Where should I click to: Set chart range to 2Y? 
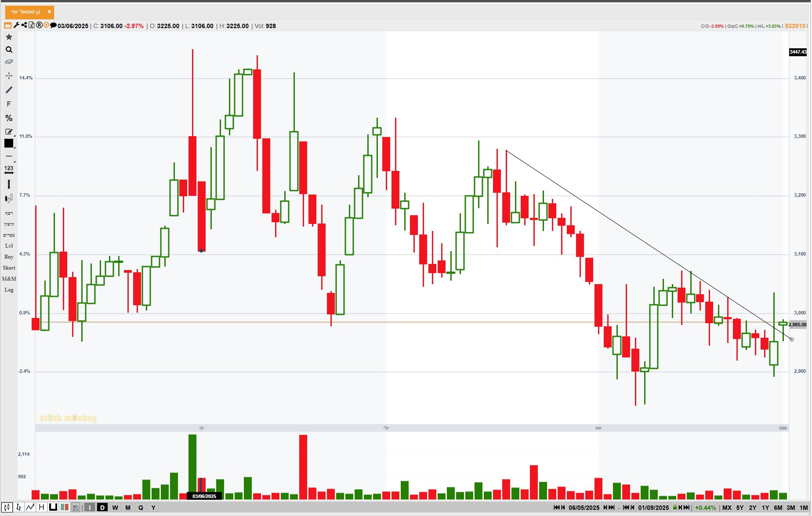753,508
